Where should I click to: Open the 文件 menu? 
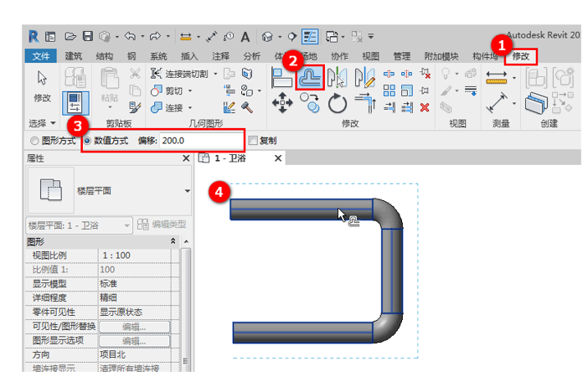pyautogui.click(x=40, y=56)
